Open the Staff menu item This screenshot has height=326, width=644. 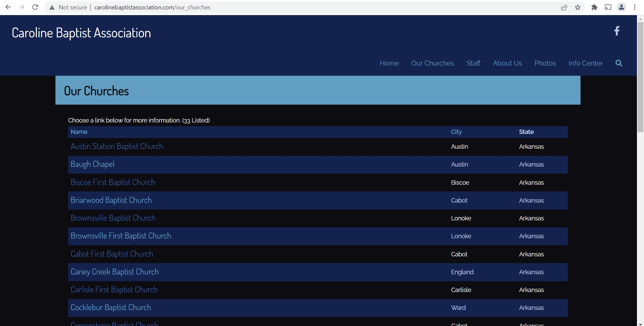point(473,63)
